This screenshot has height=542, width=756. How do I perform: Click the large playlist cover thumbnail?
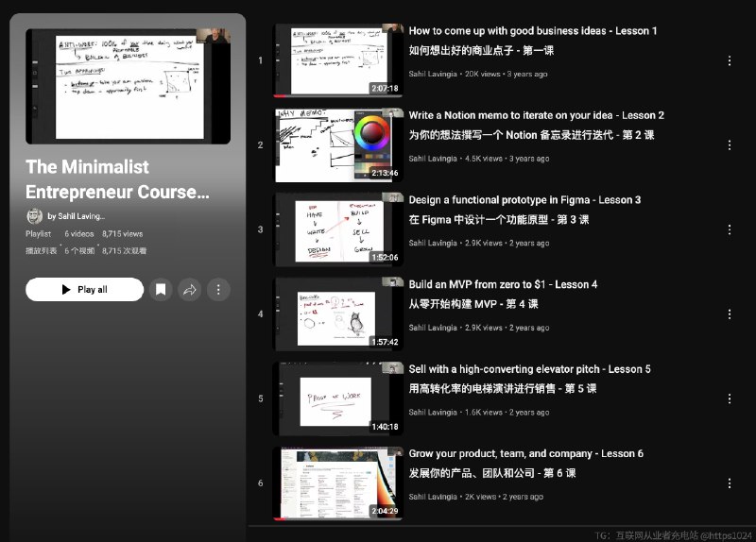[128, 86]
